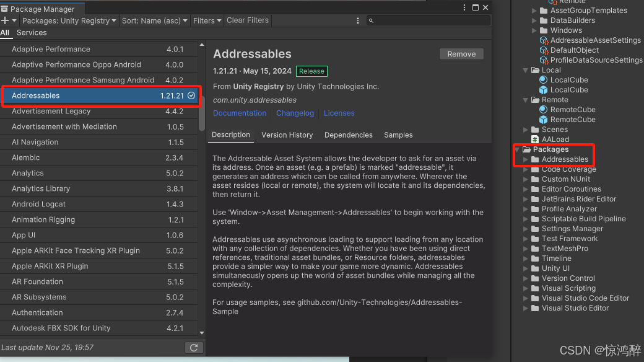The width and height of the screenshot is (644, 362).
Task: Click the package search field
Action: (x=429, y=20)
